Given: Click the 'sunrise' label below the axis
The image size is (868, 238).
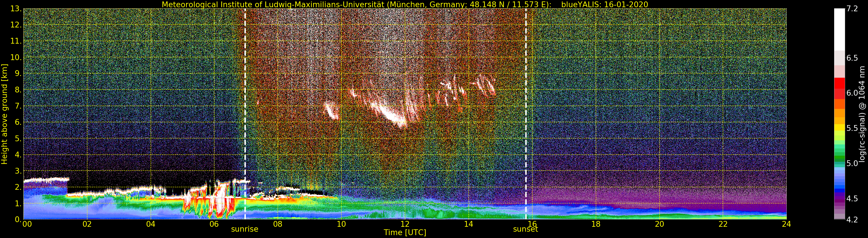Looking at the screenshot, I should click(x=245, y=229).
